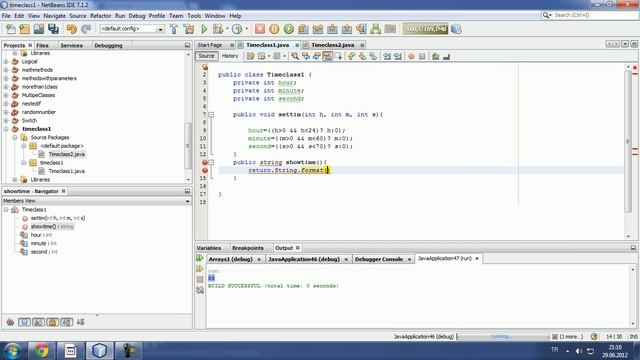Viewport: 640px width, 360px height.
Task: Undo the last edit
Action: pyautogui.click(x=72, y=29)
